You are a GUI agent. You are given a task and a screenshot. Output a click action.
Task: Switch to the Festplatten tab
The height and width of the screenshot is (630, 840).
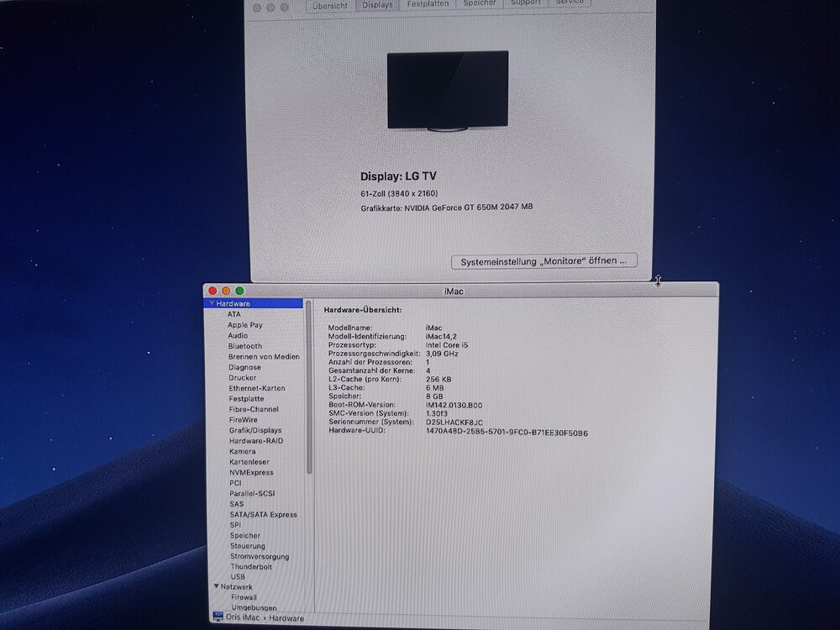pyautogui.click(x=428, y=3)
